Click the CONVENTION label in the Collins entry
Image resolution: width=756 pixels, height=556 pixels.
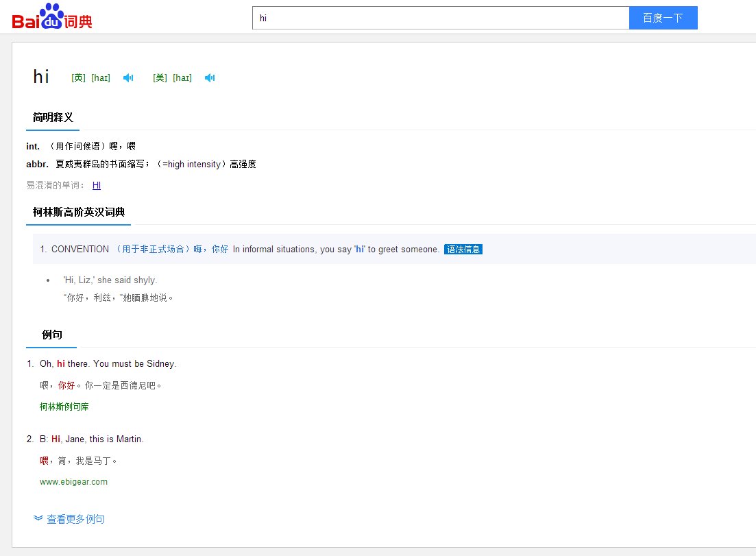[x=80, y=250]
